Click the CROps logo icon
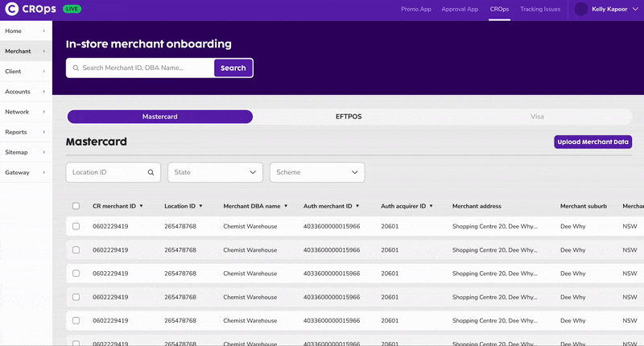Screen dimensions: 644x346 point(11,9)
